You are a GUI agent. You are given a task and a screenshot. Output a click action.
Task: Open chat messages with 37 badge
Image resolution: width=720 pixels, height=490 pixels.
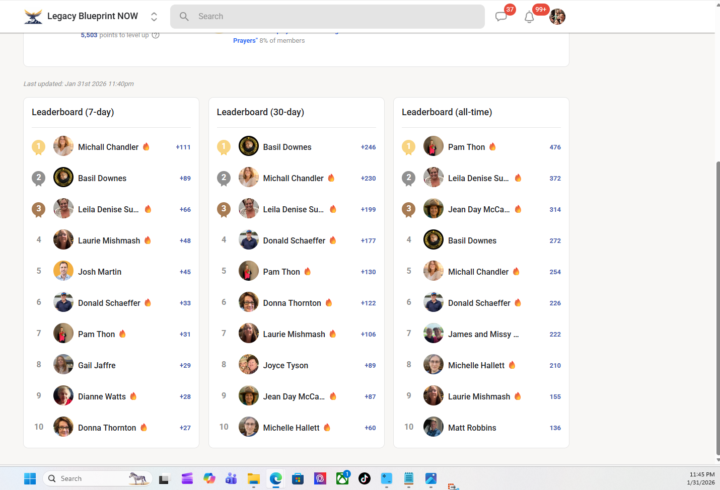coord(501,17)
